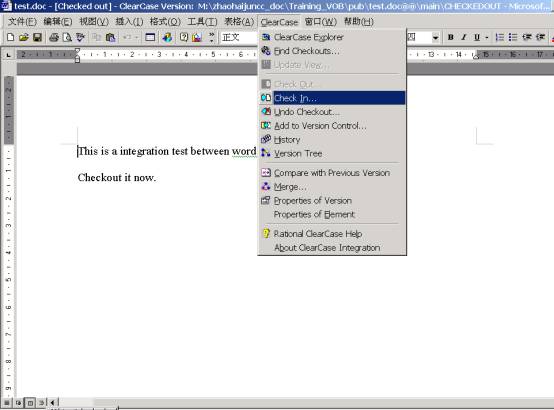Click on 'This is a integration test' text line

pyautogui.click(x=167, y=151)
